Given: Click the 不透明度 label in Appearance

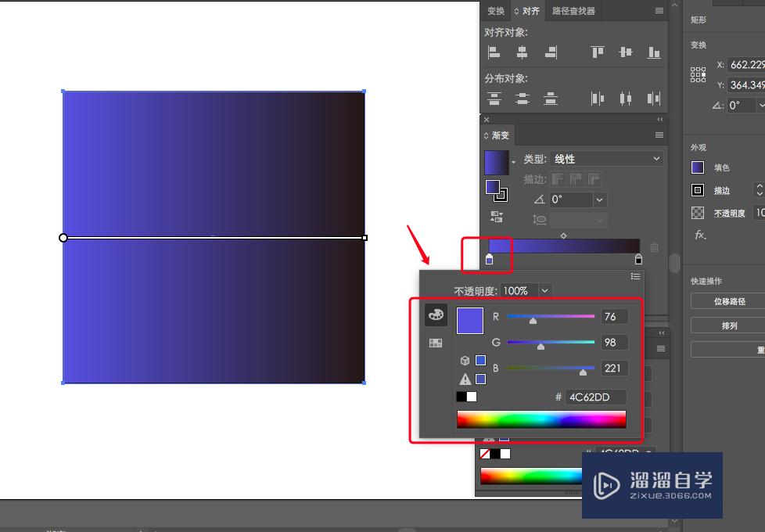Looking at the screenshot, I should tap(729, 214).
